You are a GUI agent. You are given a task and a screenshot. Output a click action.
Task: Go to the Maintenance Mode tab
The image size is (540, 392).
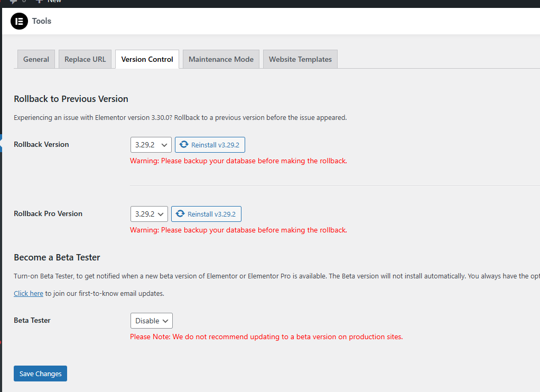click(x=221, y=59)
